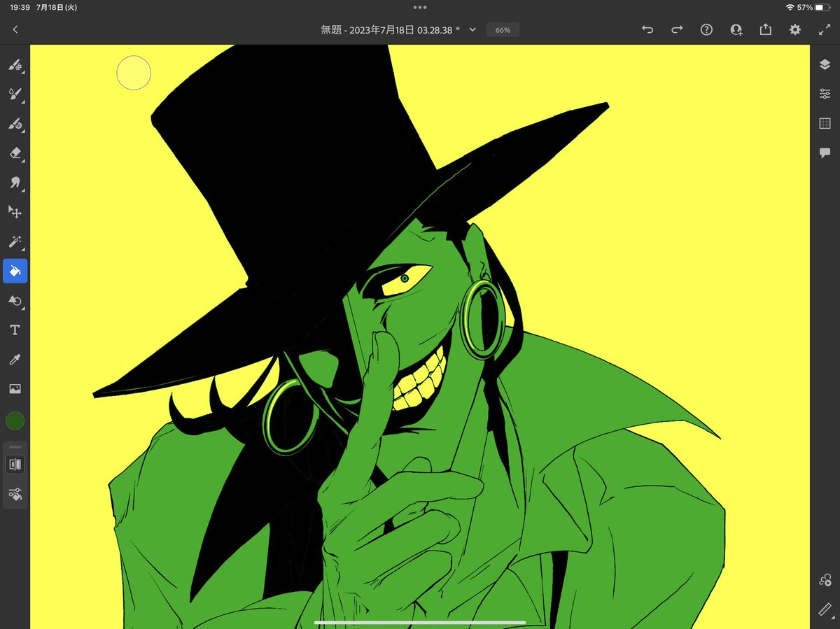Screen dimensions: 840x629
Task: Open the Layer properties panel
Action: (x=825, y=94)
